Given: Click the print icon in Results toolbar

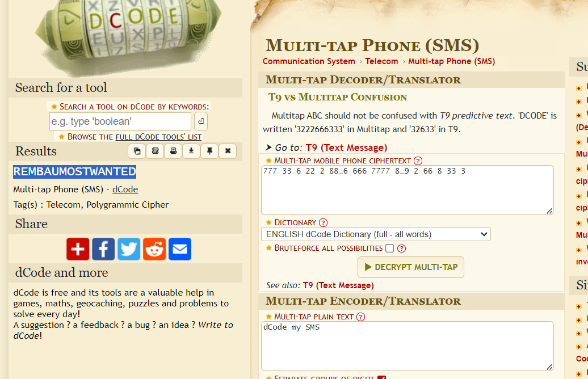Looking at the screenshot, I should 173,151.
